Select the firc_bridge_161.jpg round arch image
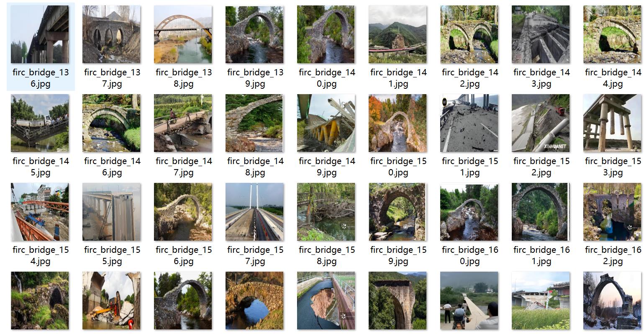 (x=541, y=212)
